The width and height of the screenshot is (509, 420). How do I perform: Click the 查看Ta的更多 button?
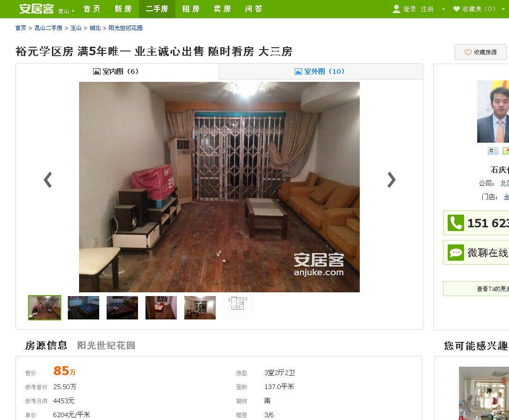pyautogui.click(x=476, y=289)
